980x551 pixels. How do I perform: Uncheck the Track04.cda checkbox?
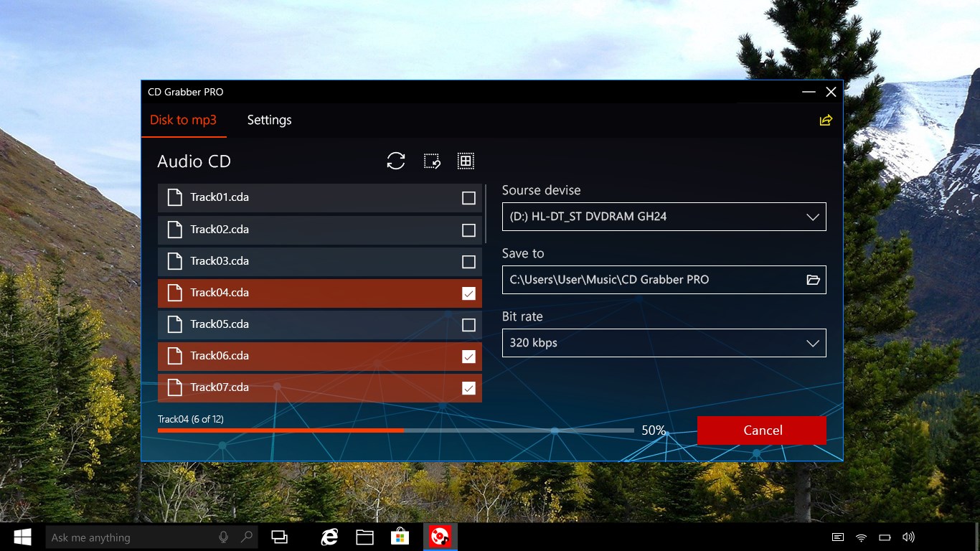tap(468, 293)
